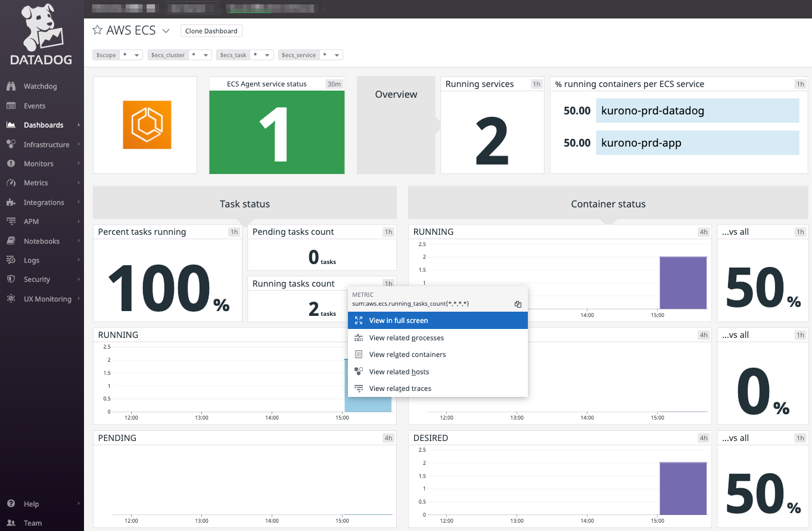Click the Clone Dashboard button
The width and height of the screenshot is (812, 531).
[211, 31]
